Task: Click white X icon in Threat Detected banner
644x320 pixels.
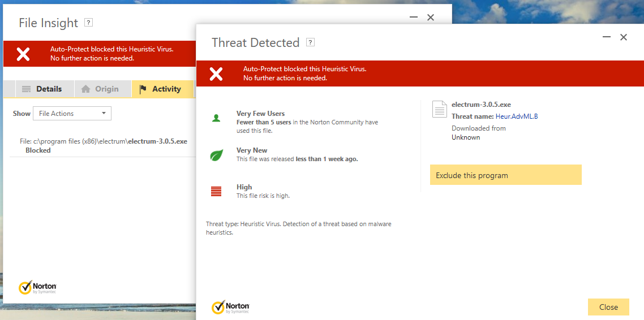Action: (216, 74)
